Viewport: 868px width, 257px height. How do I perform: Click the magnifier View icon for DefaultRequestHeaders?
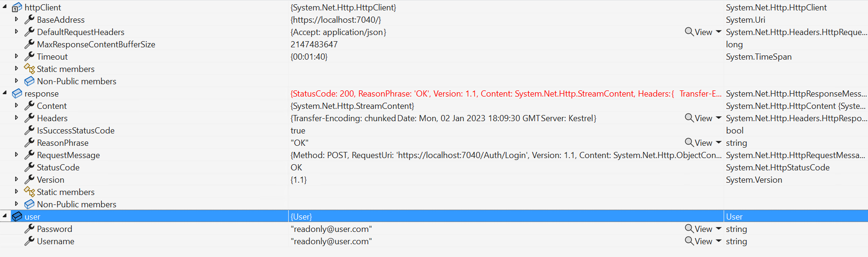pyautogui.click(x=689, y=32)
